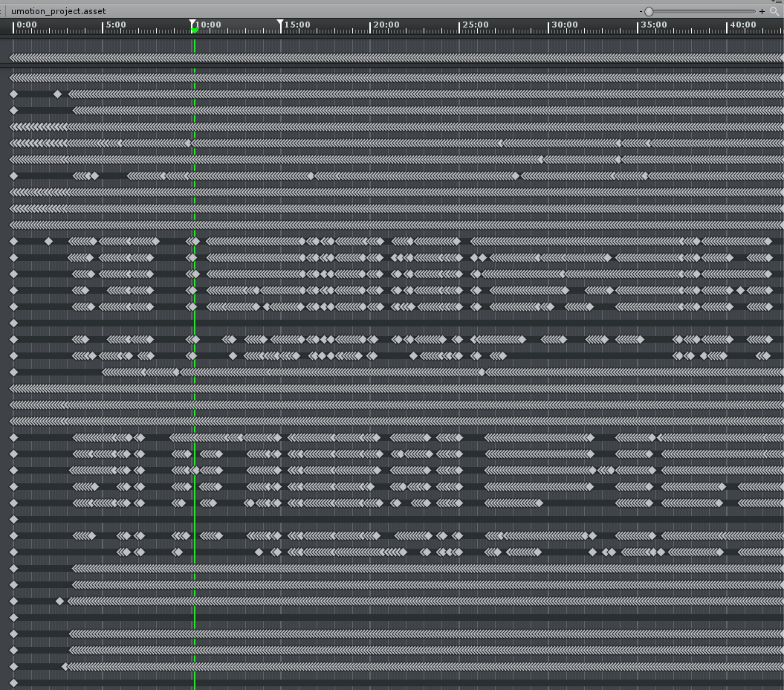Select the umotion_project.asset tab

click(59, 11)
